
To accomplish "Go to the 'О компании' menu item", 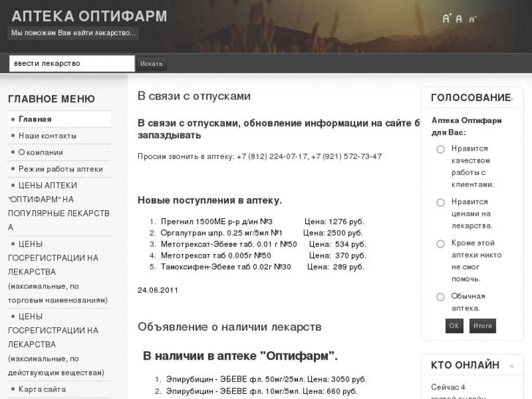I will [40, 152].
